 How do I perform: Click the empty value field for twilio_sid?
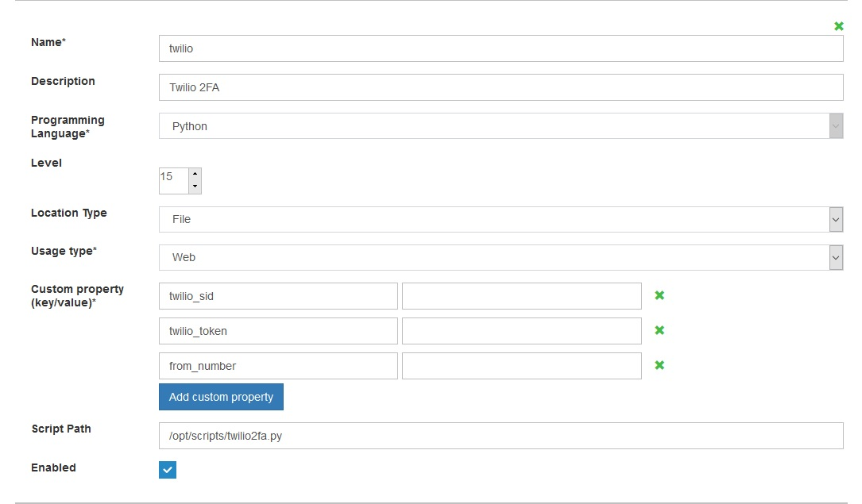click(521, 296)
